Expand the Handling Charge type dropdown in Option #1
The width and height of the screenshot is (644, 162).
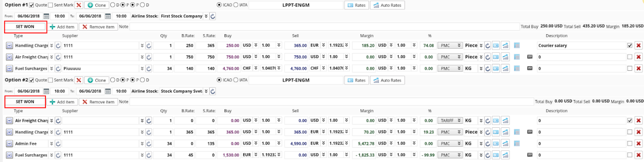point(51,45)
